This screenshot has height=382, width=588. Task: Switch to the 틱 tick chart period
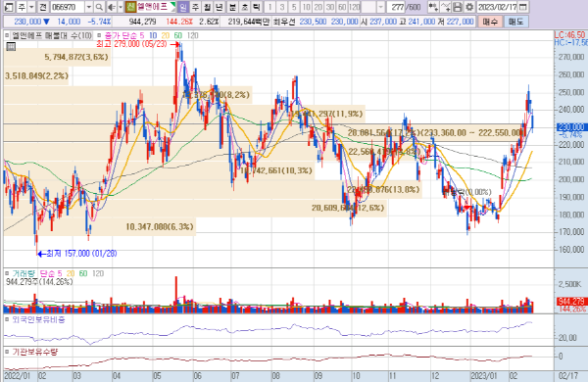[x=257, y=7]
